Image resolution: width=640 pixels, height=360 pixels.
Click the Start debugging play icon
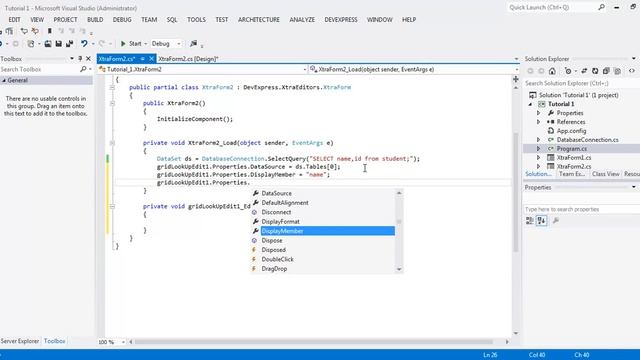123,44
